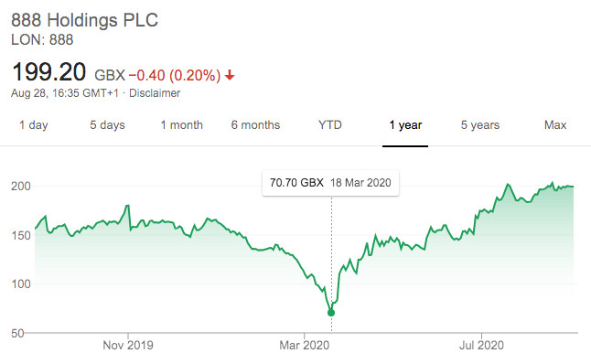Open the 1 month chart view
The width and height of the screenshot is (591, 364).
[182, 125]
